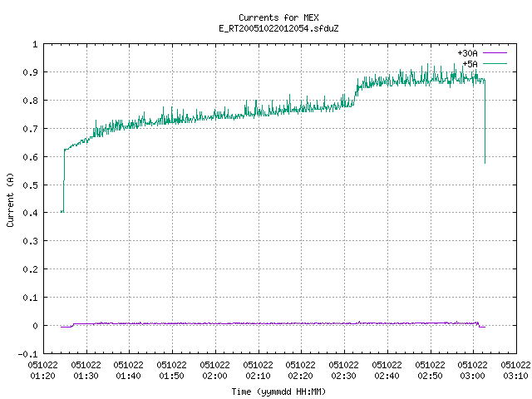The image size is (532, 399).
Task: Click y-axis tick value 0.2
Action: (x=30, y=269)
